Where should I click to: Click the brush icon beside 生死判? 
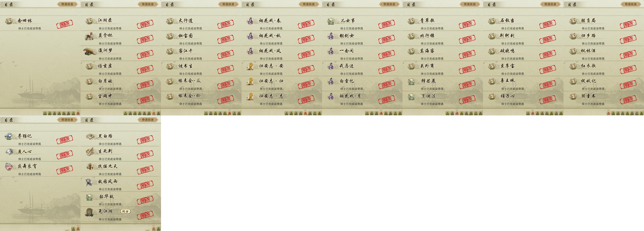point(90,151)
